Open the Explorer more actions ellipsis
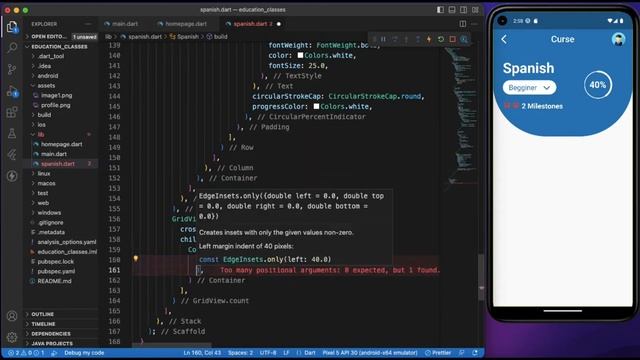Viewport: 640px width, 360px height. coord(88,24)
